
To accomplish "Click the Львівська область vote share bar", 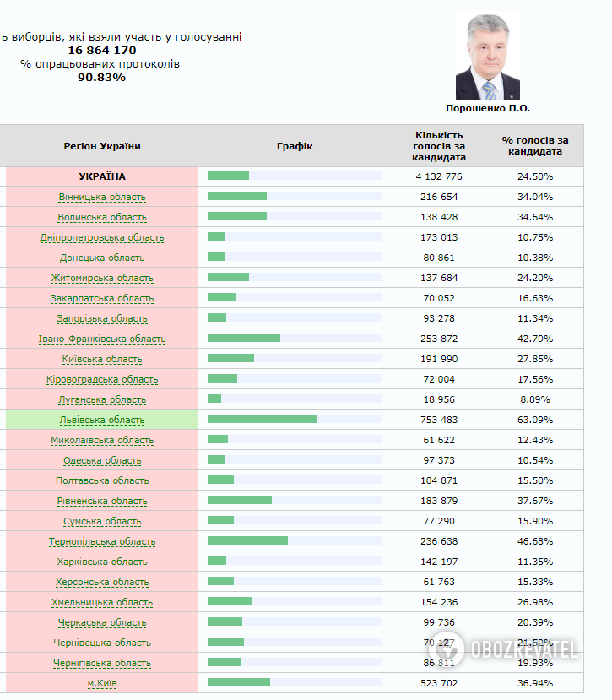I will [263, 419].
